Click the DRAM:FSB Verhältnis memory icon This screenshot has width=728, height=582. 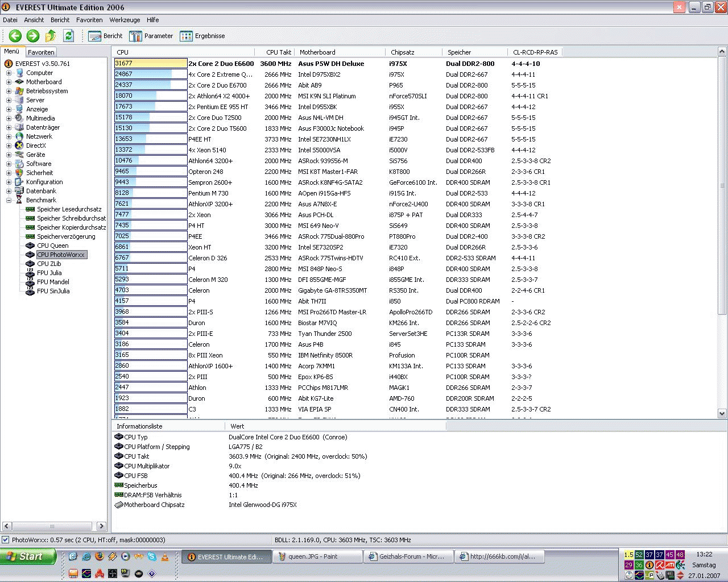coord(119,495)
